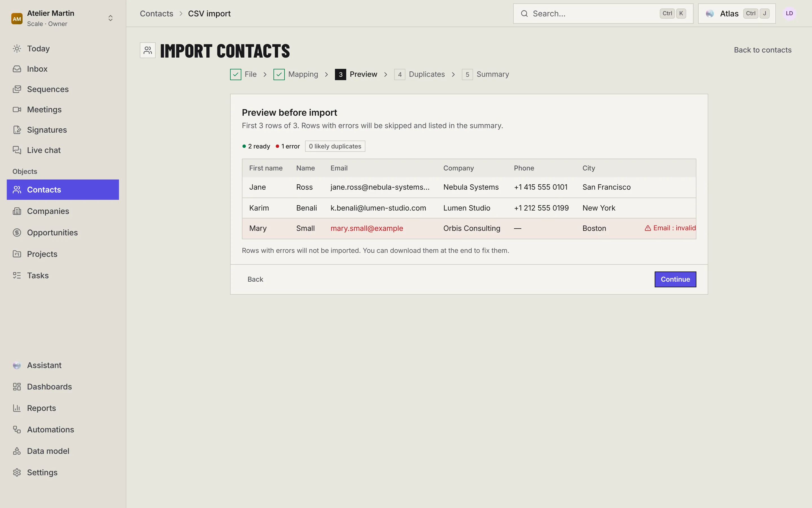Image resolution: width=812 pixels, height=508 pixels.
Task: Jump to the Duplicates step
Action: [420, 74]
